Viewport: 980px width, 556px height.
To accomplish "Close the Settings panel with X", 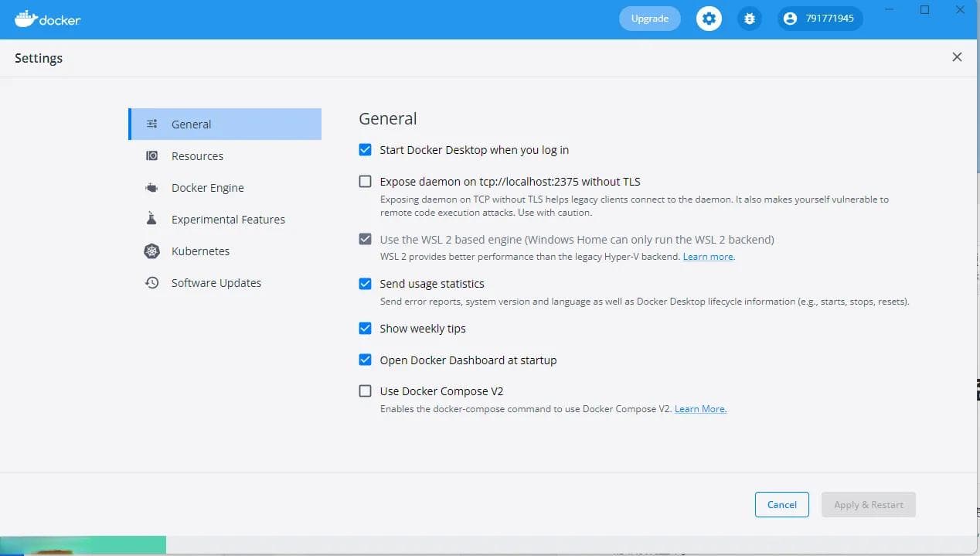I will click(957, 57).
